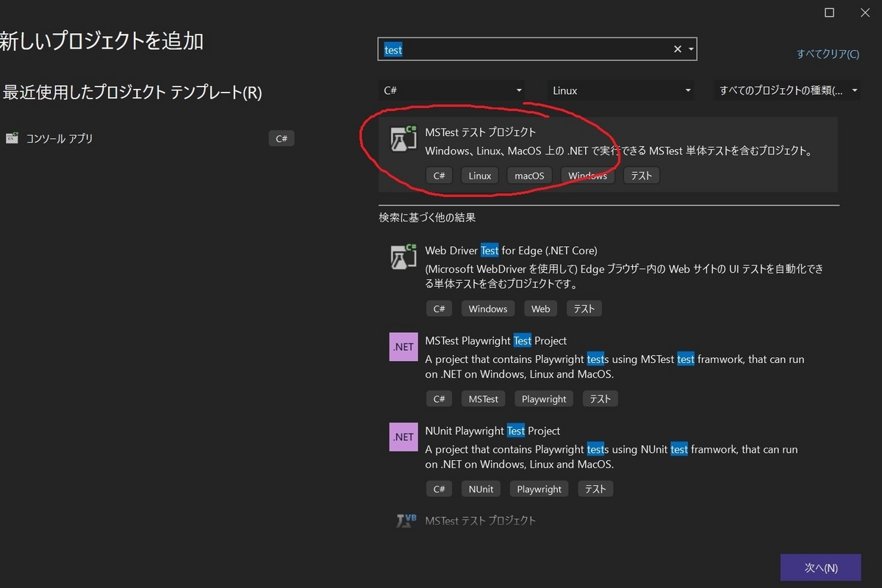
Task: Click the MSTest tag under MSTest Playwright
Action: point(484,398)
